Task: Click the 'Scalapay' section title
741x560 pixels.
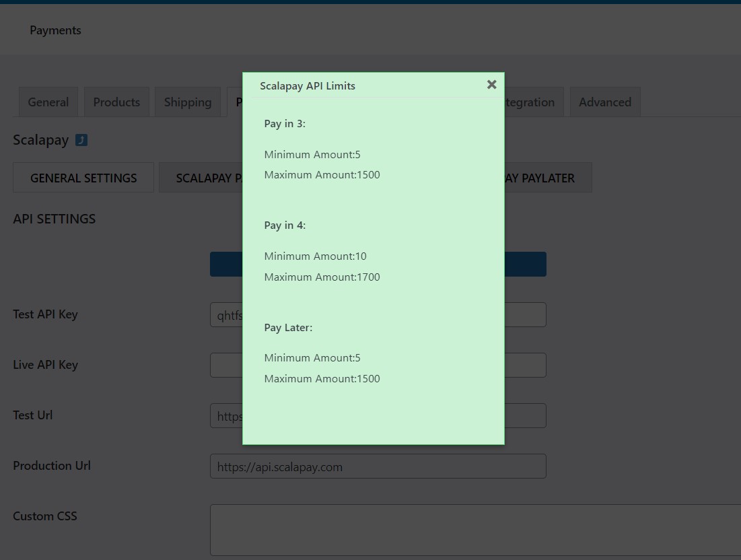Action: (40, 141)
